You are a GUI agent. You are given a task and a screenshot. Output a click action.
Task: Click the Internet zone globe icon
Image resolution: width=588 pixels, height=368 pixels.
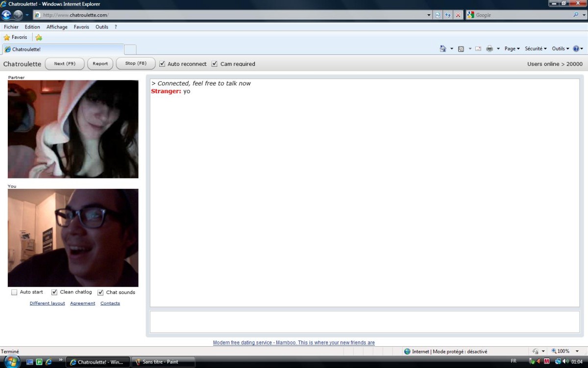[x=407, y=351]
